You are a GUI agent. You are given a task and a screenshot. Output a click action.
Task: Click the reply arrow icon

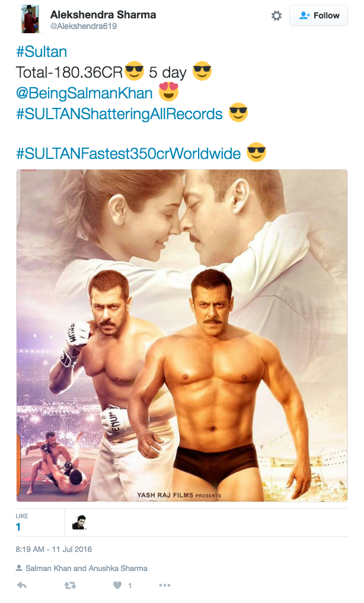point(21,585)
